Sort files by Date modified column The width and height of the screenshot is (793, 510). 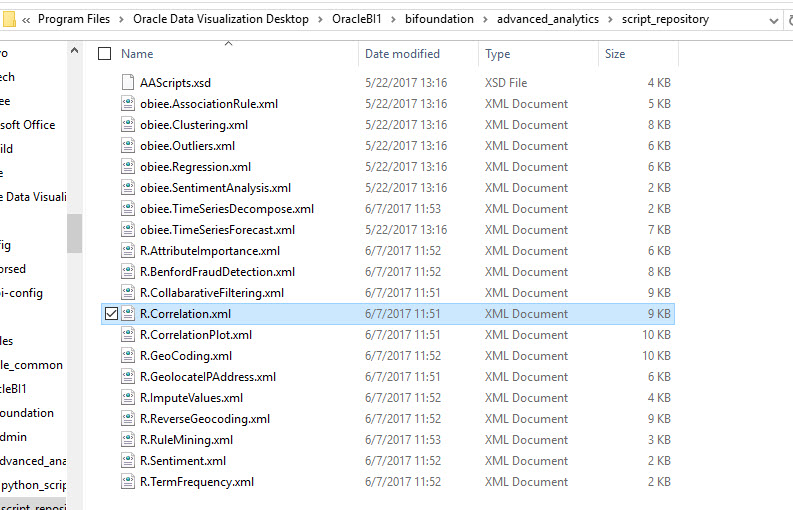tap(402, 54)
